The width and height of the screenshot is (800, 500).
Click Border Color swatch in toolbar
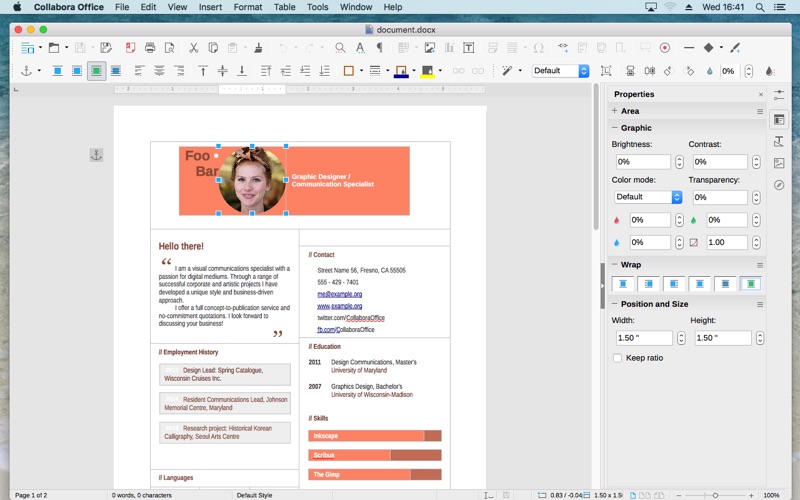click(401, 71)
